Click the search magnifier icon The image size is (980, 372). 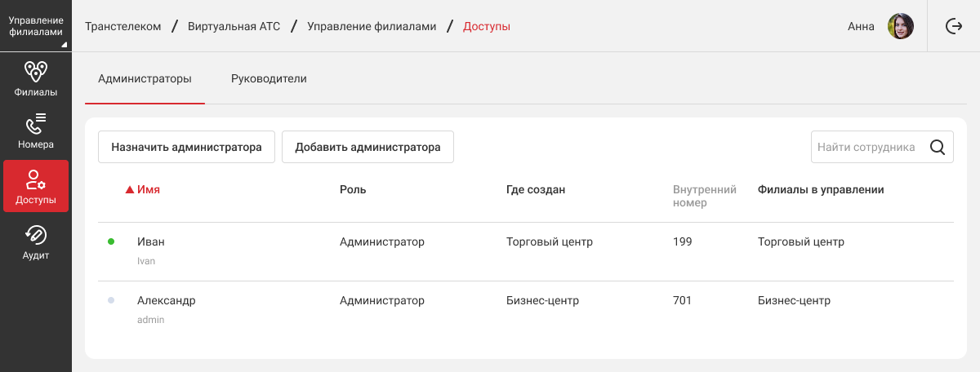[938, 148]
